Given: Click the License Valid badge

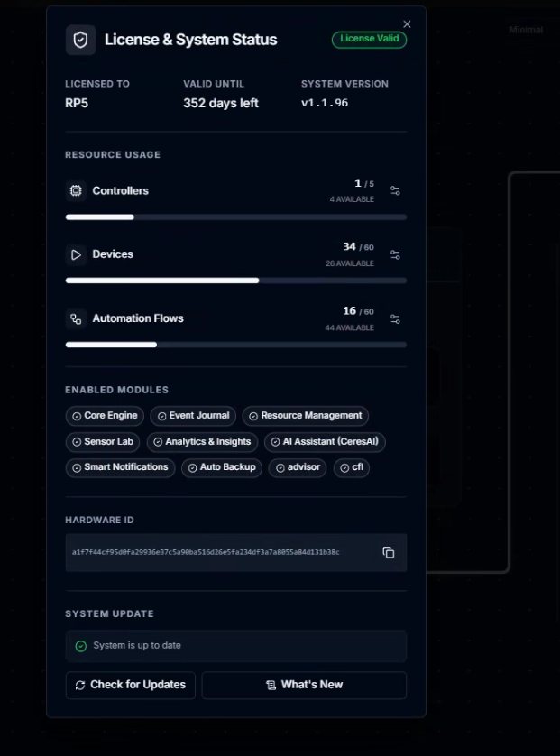Looking at the screenshot, I should tap(369, 39).
